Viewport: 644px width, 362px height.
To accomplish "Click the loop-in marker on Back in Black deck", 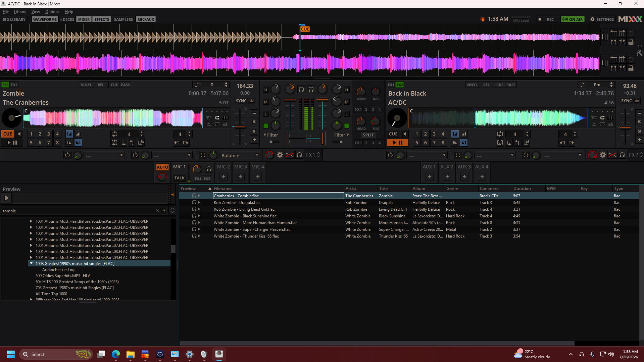I will coord(509,143).
